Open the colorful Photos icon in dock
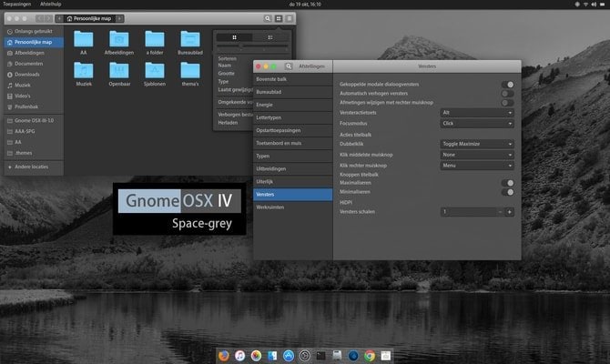Screen dimensions: 610x364 (x=256, y=356)
